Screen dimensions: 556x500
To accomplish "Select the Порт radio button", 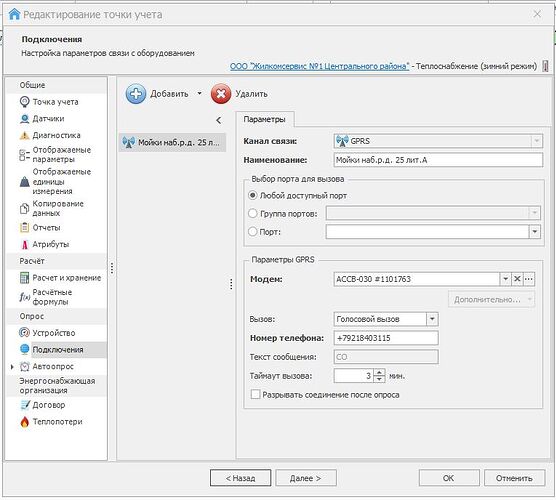I will point(252,232).
